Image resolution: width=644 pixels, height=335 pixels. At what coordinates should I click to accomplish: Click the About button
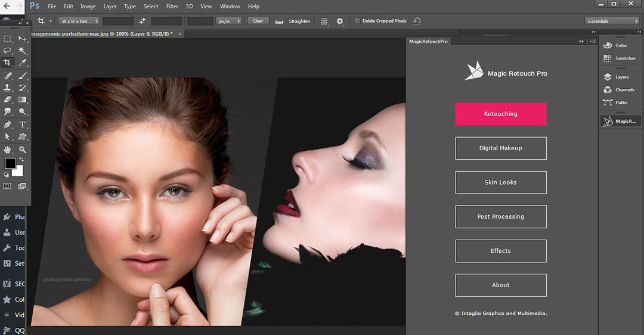point(501,285)
